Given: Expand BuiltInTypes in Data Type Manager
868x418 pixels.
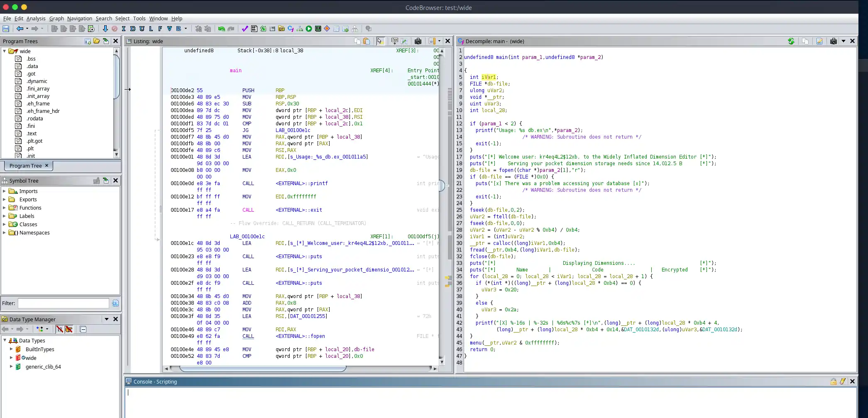Looking at the screenshot, I should tap(11, 349).
